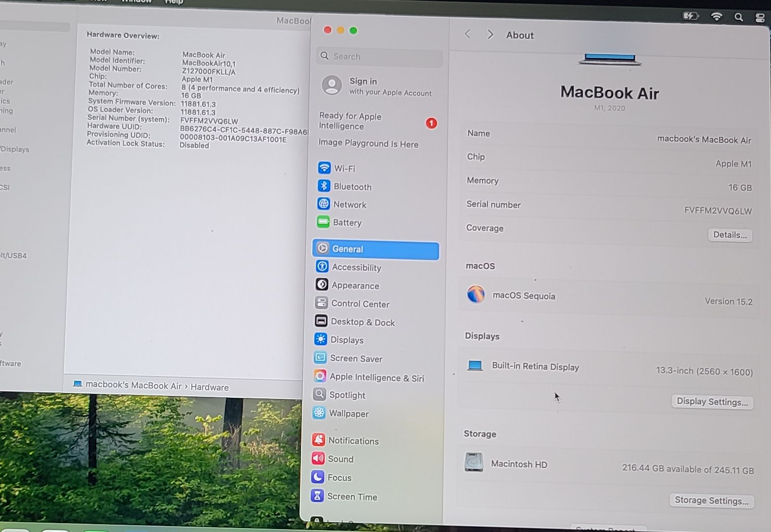
Task: Click the Spotlight search icon in menu bar
Action: [738, 17]
